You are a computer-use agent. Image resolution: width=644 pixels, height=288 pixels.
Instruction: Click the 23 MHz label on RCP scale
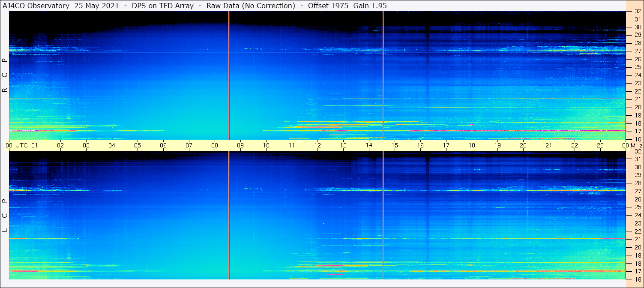637,83
